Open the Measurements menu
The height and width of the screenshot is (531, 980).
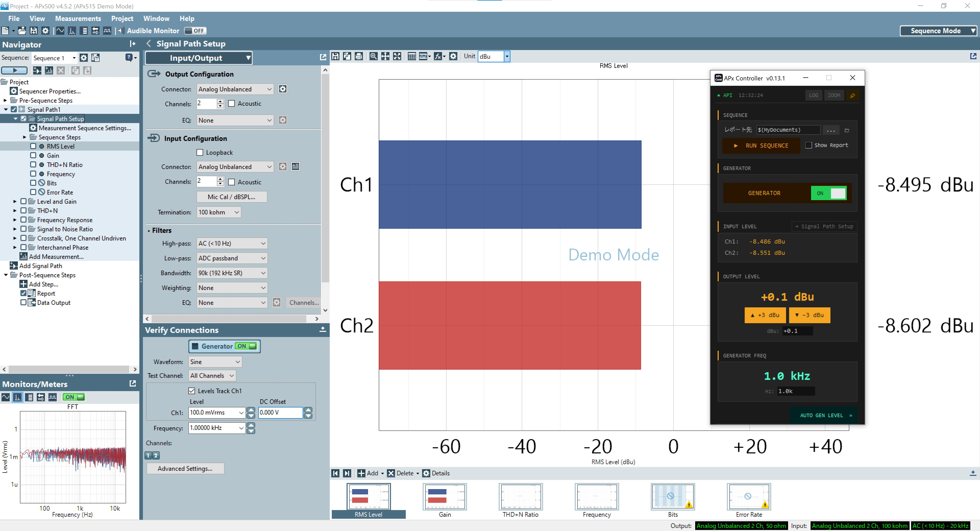78,18
